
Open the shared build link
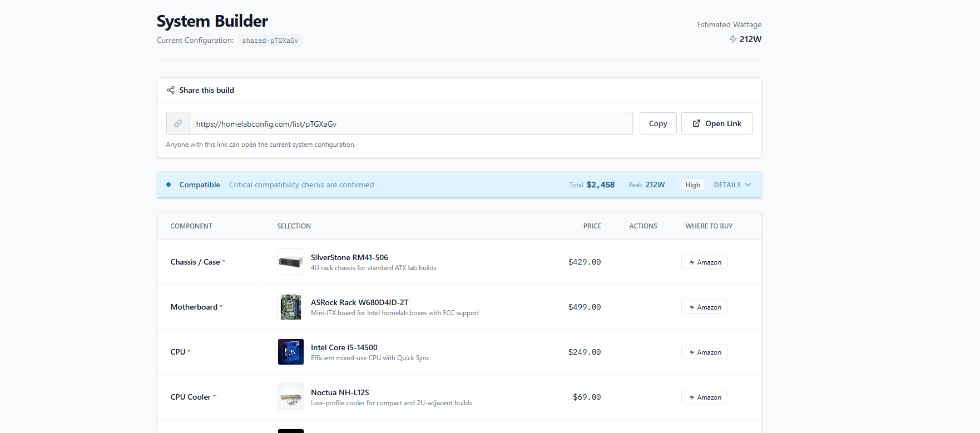(x=717, y=123)
